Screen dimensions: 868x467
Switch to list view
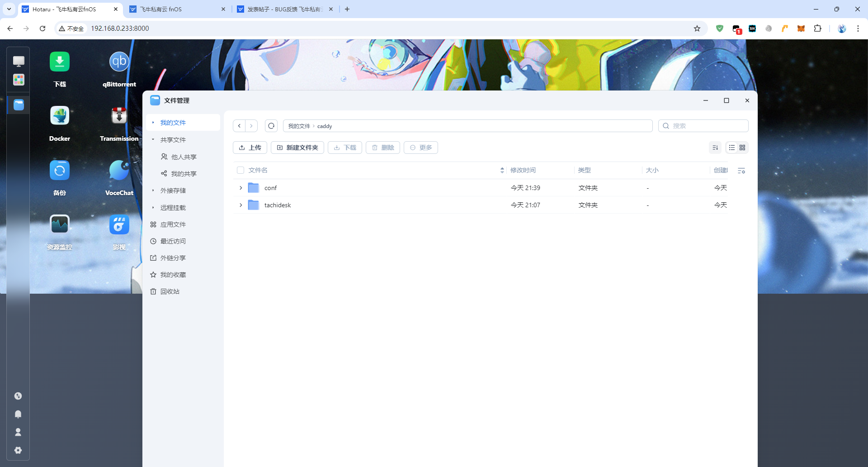[x=732, y=148]
